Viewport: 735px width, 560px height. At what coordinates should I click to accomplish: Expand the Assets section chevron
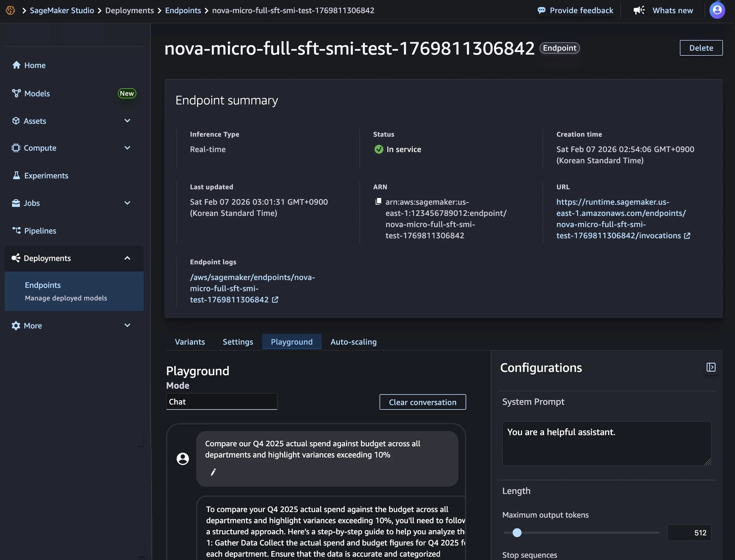(x=127, y=121)
